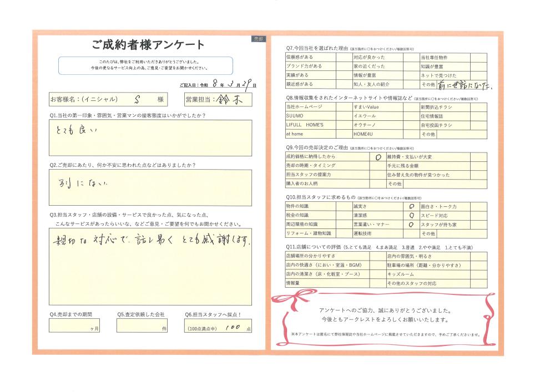Toggle the circled 誠実さ checkbox
The image size is (555, 392).
[411, 206]
